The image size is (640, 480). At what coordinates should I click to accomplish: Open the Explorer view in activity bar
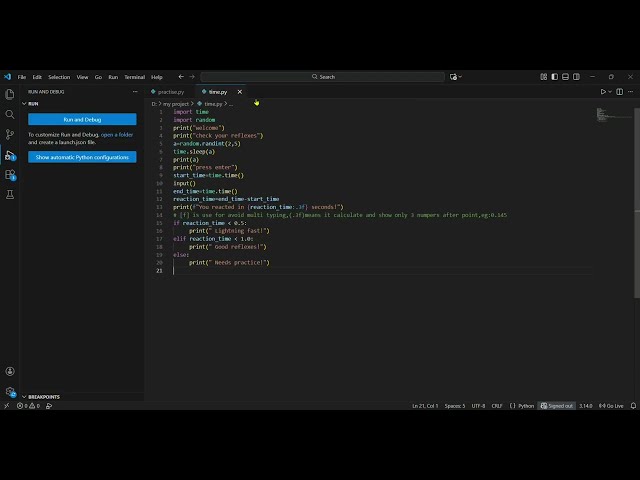click(10, 94)
